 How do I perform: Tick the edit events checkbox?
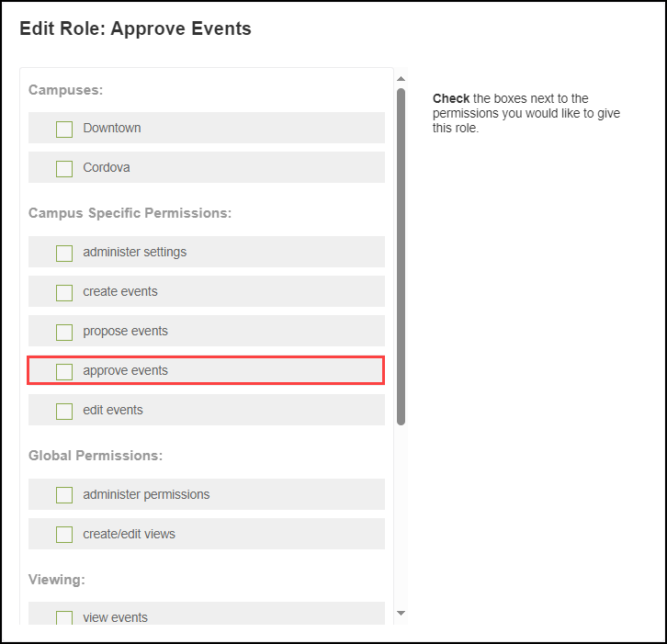pos(64,411)
